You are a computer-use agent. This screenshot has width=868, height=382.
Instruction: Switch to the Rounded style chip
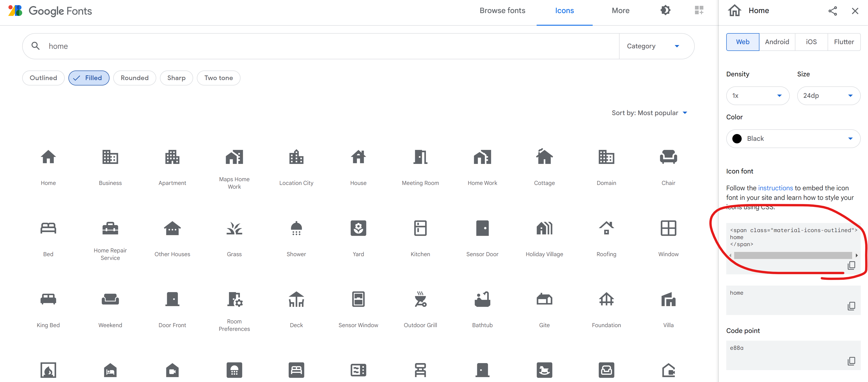[135, 78]
